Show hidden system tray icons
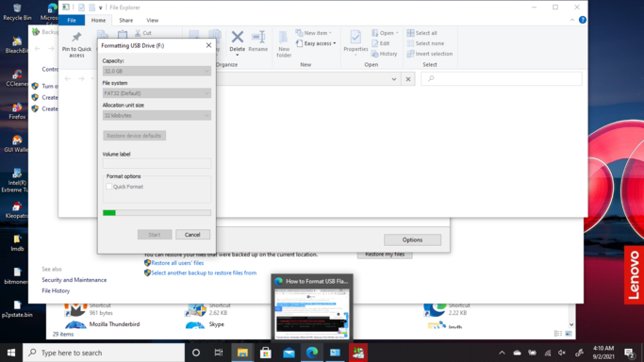The height and width of the screenshot is (362, 644). (502, 353)
